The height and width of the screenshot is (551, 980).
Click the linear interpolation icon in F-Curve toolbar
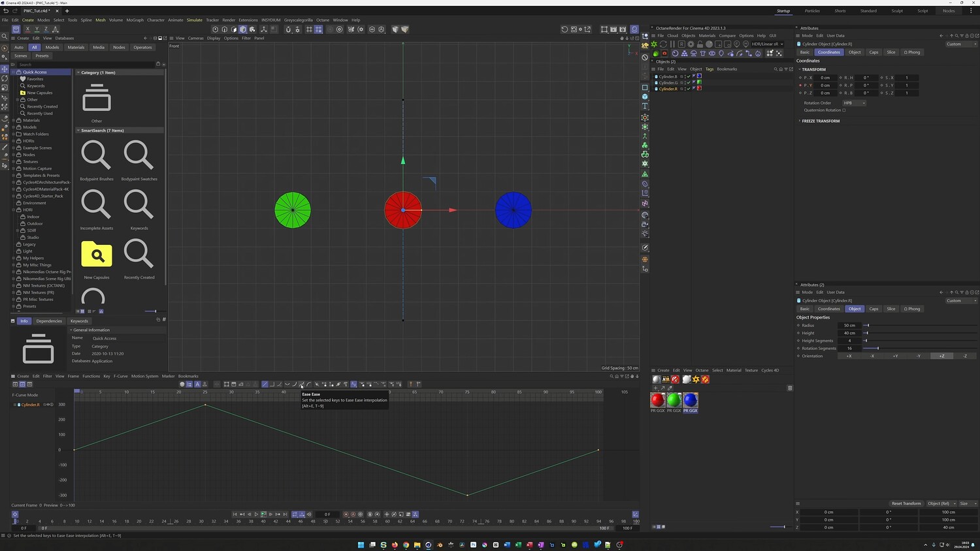(x=265, y=385)
